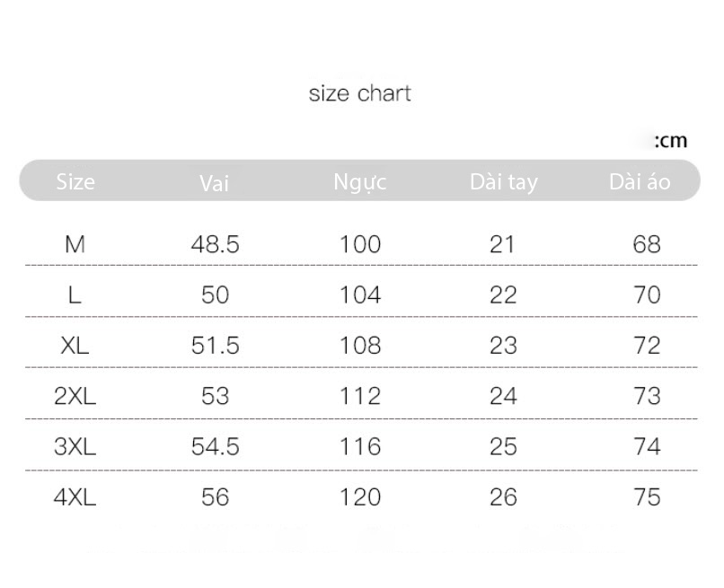The width and height of the screenshot is (724, 588).
Task: Select the 3XL size row label
Action: point(75,446)
